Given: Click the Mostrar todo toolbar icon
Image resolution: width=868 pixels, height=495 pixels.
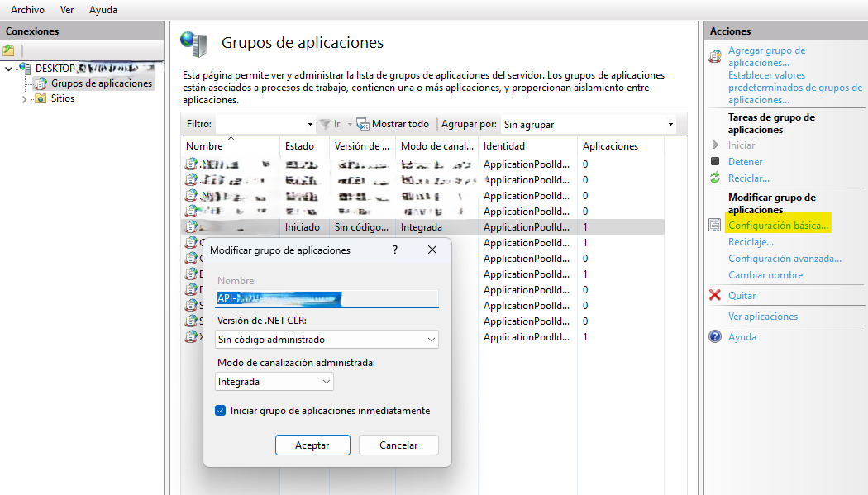Looking at the screenshot, I should click(x=363, y=124).
